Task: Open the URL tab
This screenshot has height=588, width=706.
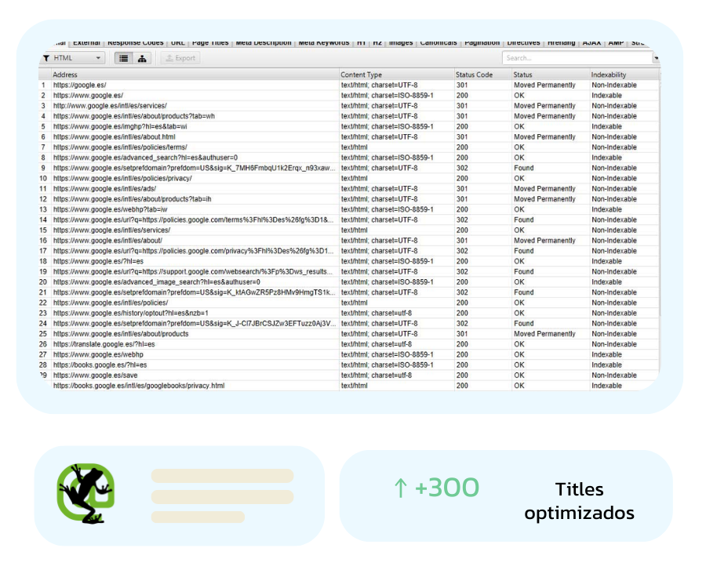Action: click(x=178, y=43)
